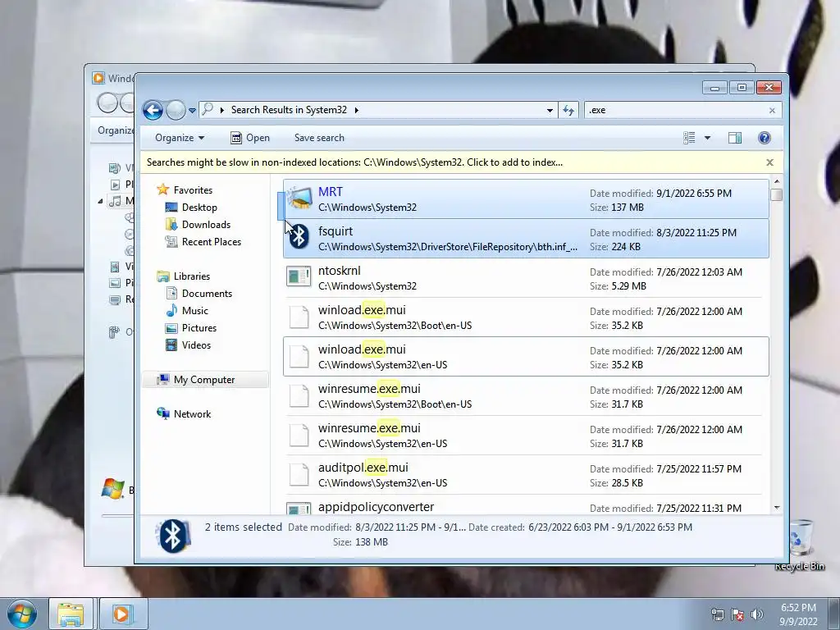This screenshot has width=840, height=630.
Task: Open the Organize menu
Action: click(180, 138)
